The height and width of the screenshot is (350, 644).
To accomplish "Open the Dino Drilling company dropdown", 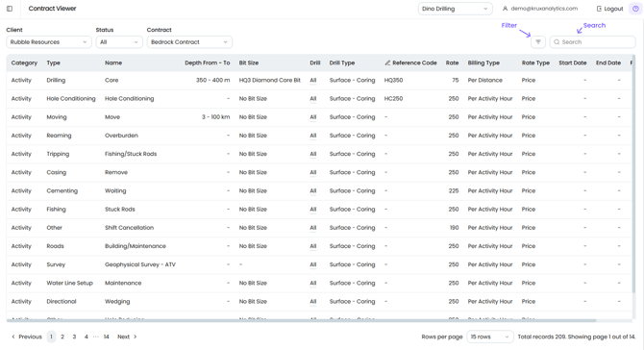I will [455, 9].
